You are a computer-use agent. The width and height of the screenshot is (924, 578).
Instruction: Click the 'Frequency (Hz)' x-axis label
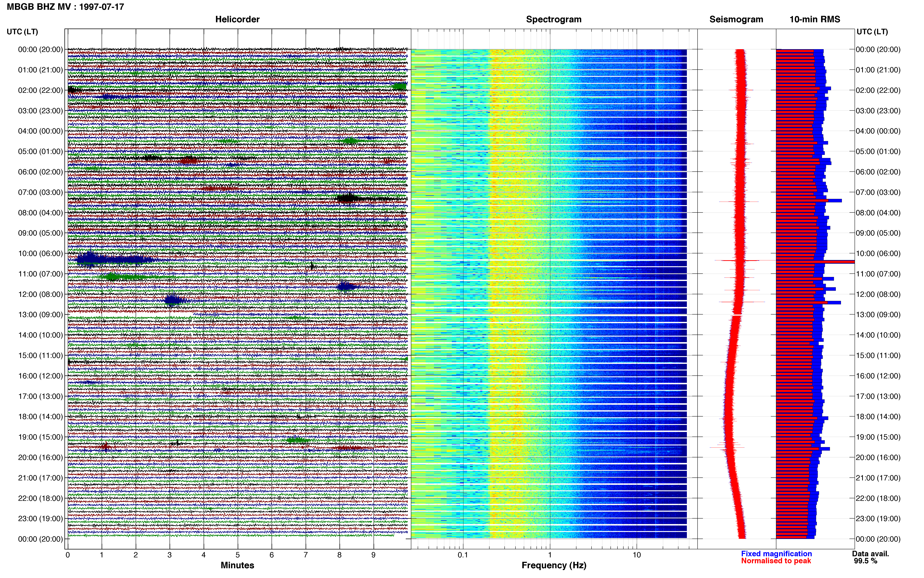(x=554, y=565)
